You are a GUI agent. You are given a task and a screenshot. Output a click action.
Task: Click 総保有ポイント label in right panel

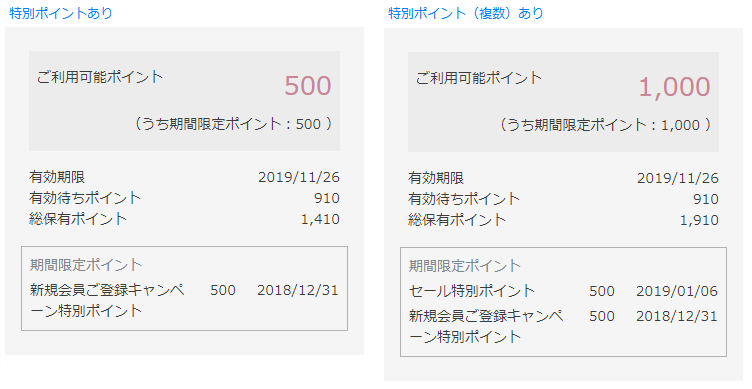pyautogui.click(x=457, y=220)
